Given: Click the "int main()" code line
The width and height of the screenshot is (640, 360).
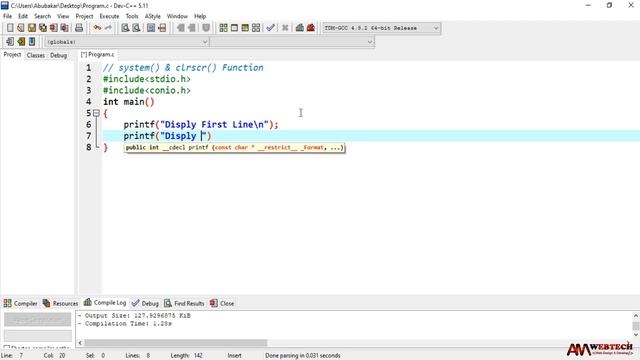Looking at the screenshot, I should [x=129, y=102].
